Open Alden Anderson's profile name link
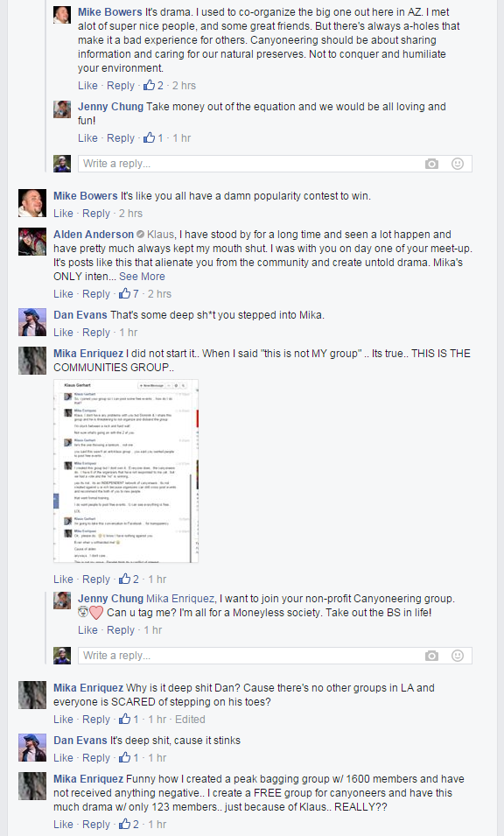This screenshot has height=836, width=504. click(94, 234)
